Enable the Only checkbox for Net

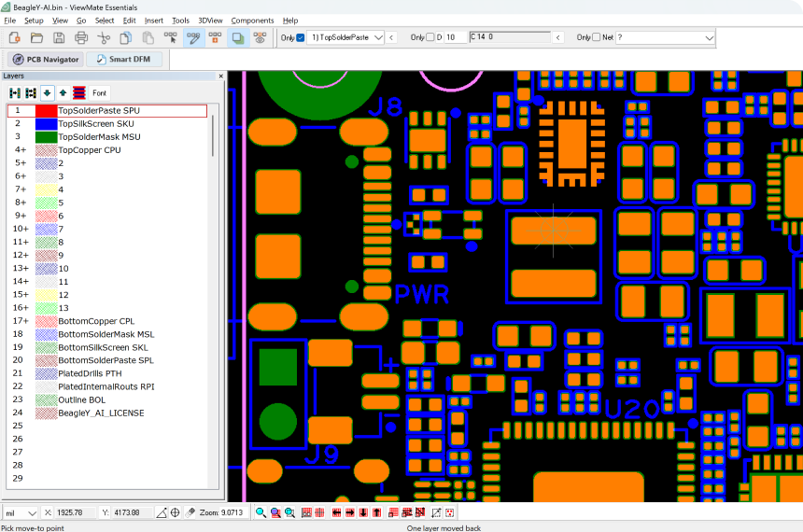click(596, 37)
